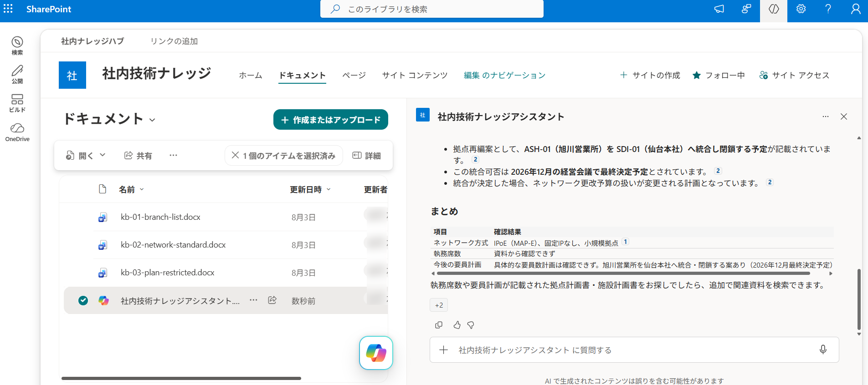Click 編集 のナビゲーション link
Image resolution: width=868 pixels, height=385 pixels.
(504, 75)
